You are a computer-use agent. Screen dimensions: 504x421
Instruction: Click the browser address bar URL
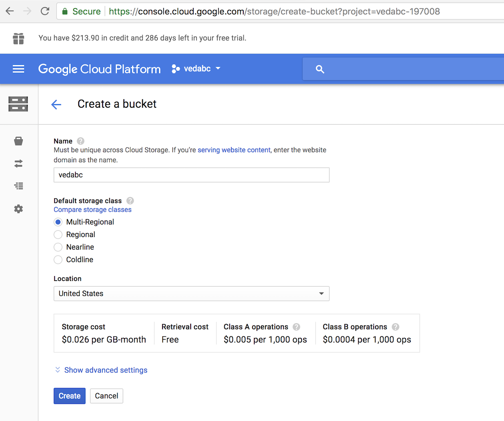[x=274, y=11]
